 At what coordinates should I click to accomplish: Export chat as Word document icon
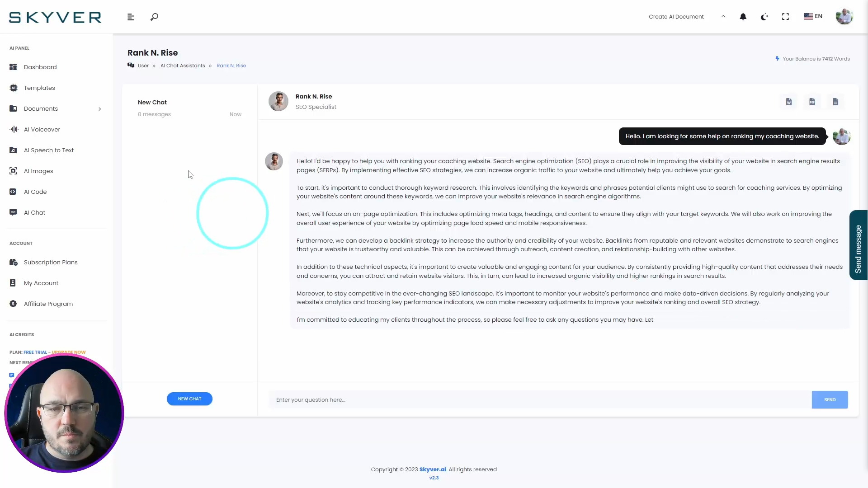pos(789,102)
